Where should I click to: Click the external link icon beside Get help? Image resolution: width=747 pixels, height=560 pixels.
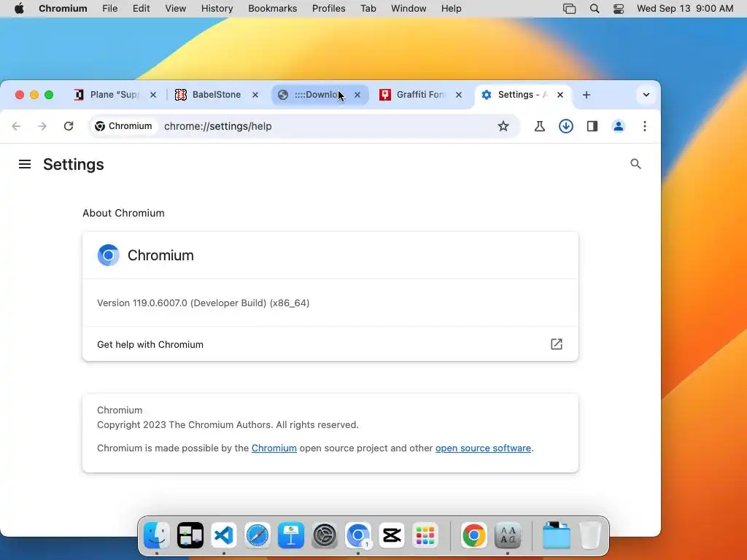557,344
